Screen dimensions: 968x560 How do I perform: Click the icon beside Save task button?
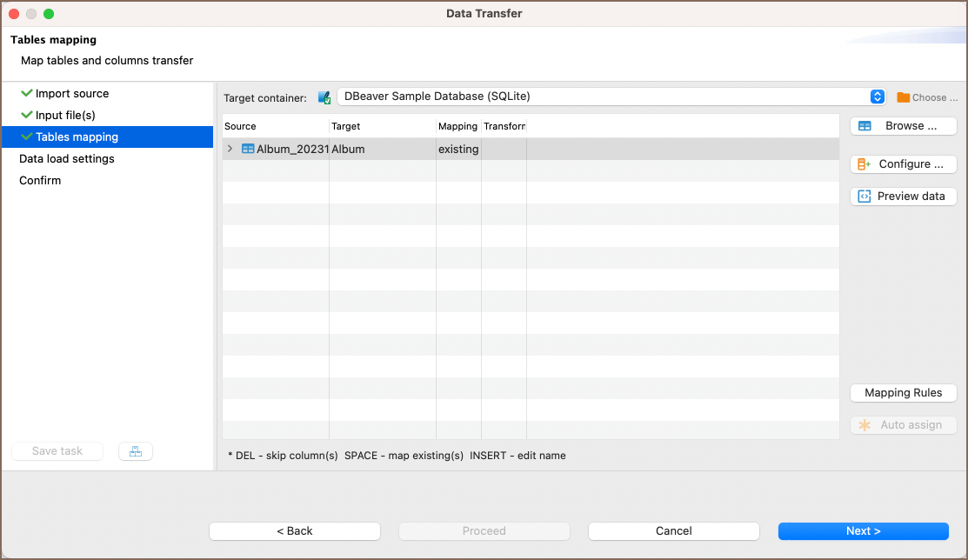click(135, 451)
